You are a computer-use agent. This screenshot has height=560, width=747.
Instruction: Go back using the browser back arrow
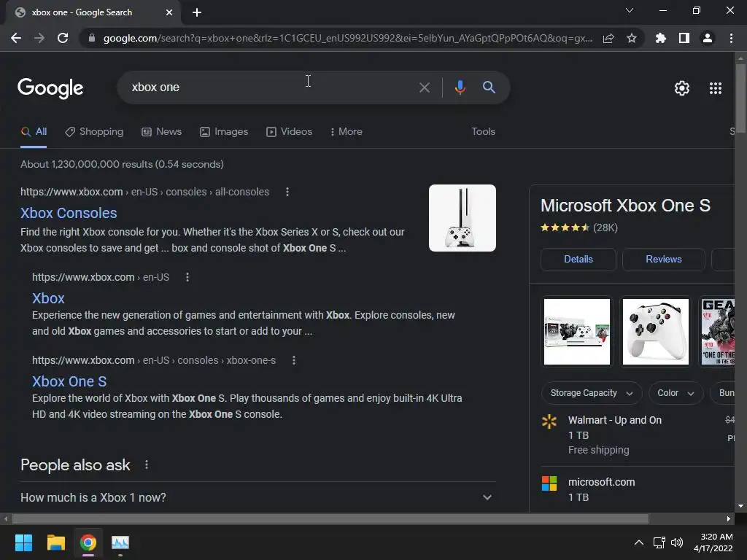[x=16, y=38]
